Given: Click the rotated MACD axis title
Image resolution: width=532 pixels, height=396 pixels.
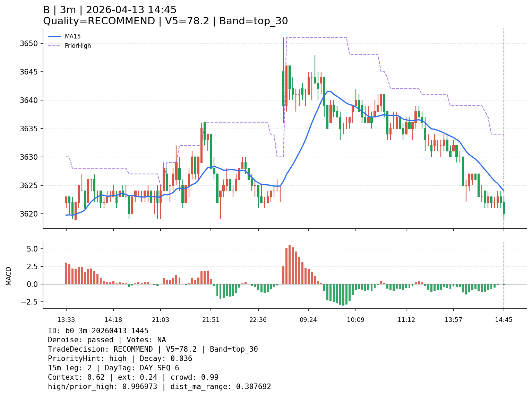Looking at the screenshot, I should click(x=9, y=276).
